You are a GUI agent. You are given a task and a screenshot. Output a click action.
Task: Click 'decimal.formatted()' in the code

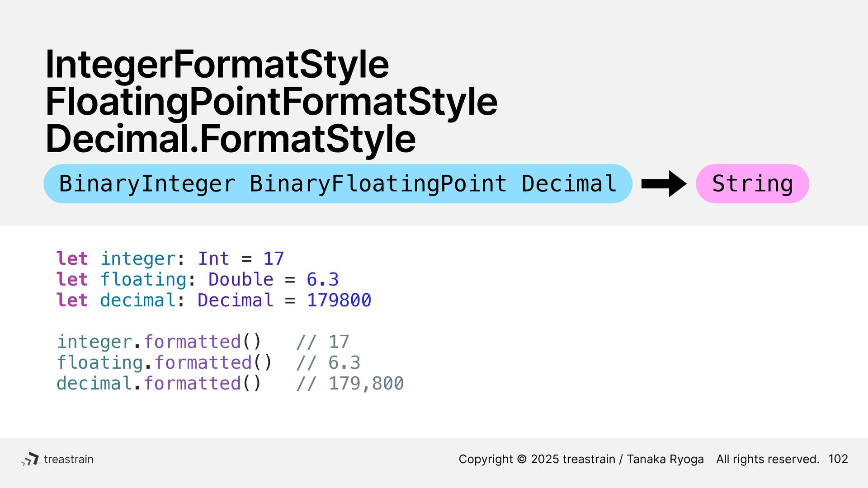point(159,384)
